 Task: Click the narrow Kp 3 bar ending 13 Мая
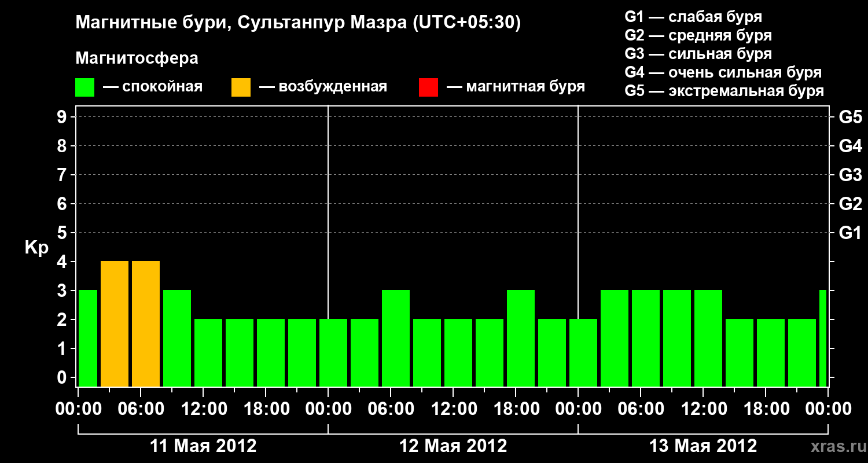(x=823, y=339)
